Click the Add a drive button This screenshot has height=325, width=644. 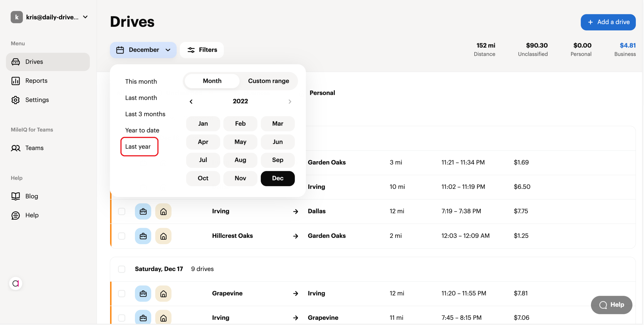[608, 22]
